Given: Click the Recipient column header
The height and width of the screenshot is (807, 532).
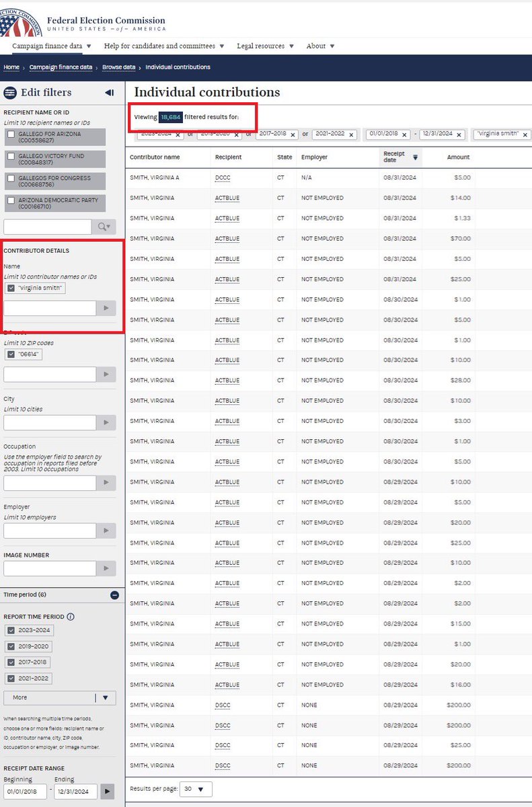Looking at the screenshot, I should click(x=228, y=157).
